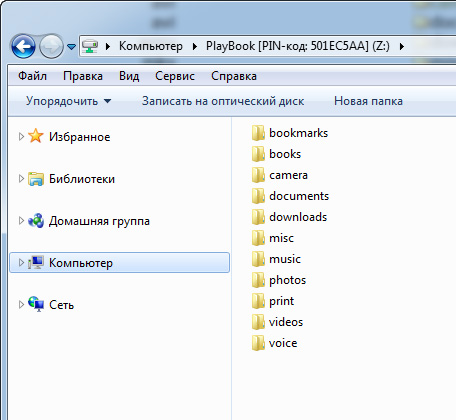Expand the Компьютер tree node
456x420 pixels.
pyautogui.click(x=21, y=263)
